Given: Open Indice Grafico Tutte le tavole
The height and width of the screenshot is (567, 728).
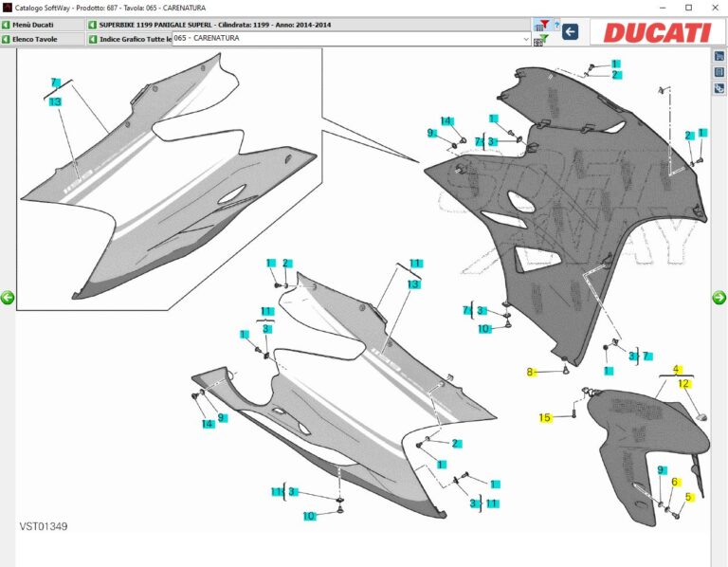Looking at the screenshot, I should 130,39.
